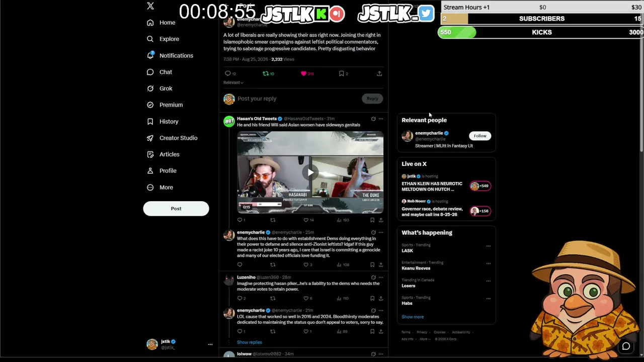Click the Reply submit button
The width and height of the screenshot is (644, 362).
[372, 99]
